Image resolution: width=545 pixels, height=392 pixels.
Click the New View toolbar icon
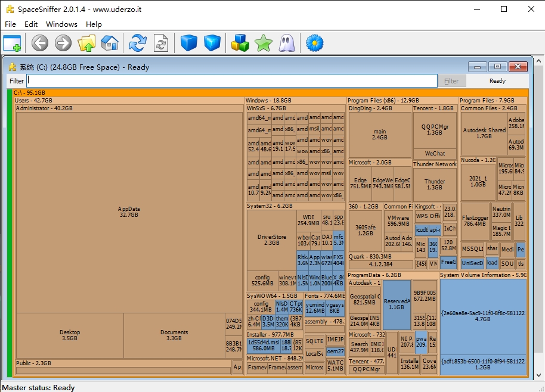pos(12,43)
